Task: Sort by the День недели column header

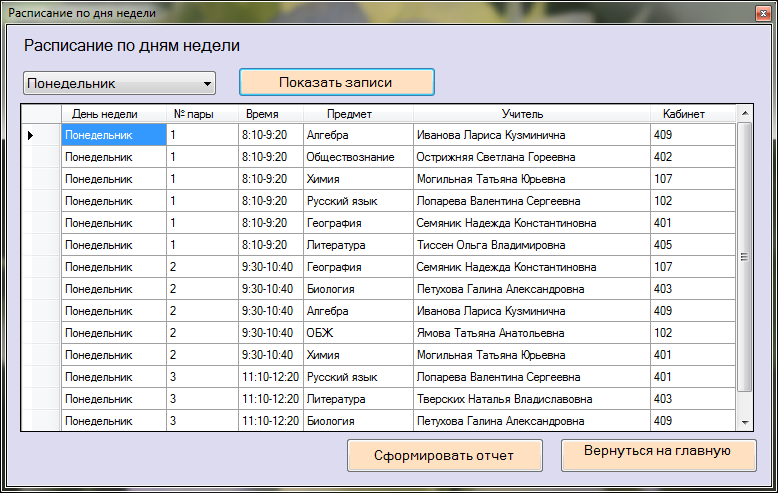Action: point(114,114)
